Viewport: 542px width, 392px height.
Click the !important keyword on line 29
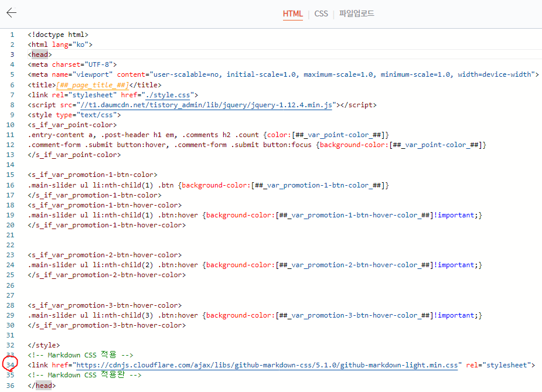tap(454, 316)
